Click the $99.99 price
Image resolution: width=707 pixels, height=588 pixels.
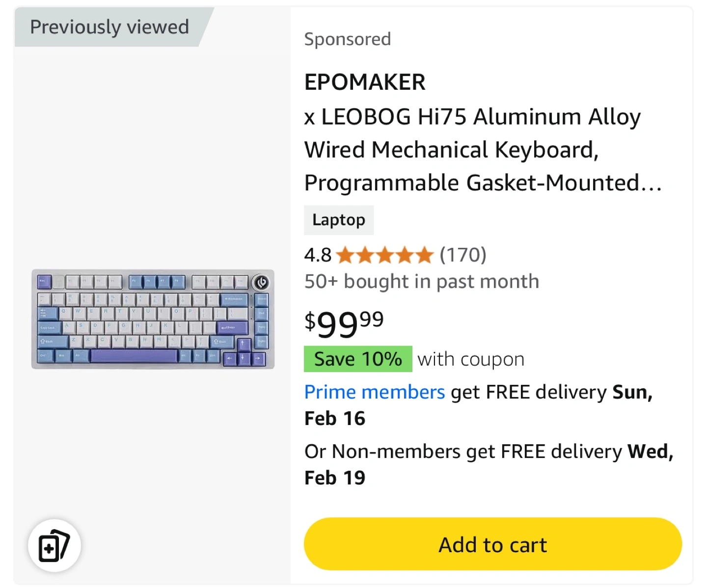(x=344, y=324)
